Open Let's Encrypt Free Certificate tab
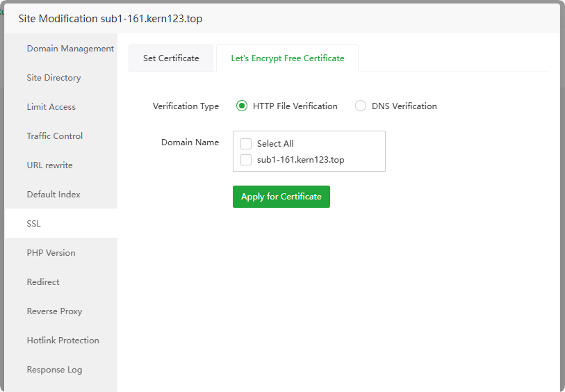 pyautogui.click(x=288, y=58)
